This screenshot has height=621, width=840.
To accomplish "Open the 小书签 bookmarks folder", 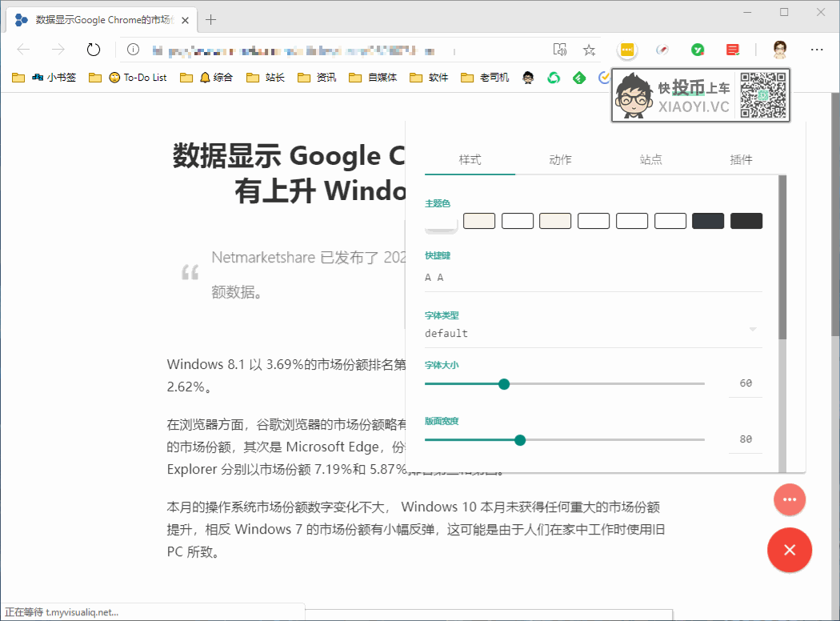I will tap(44, 78).
